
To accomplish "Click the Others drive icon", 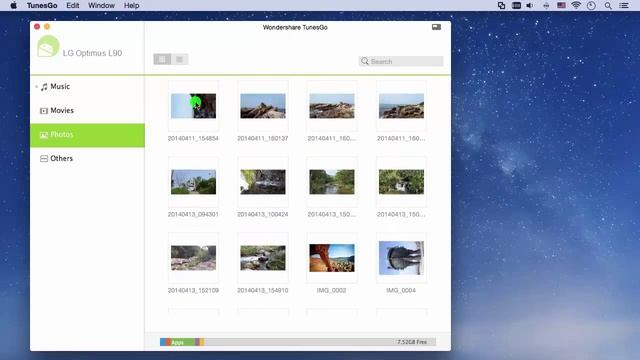I will [x=44, y=158].
